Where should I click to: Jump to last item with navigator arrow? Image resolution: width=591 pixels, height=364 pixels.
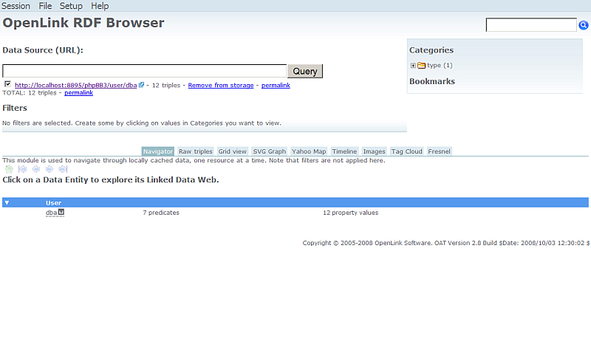click(62, 169)
